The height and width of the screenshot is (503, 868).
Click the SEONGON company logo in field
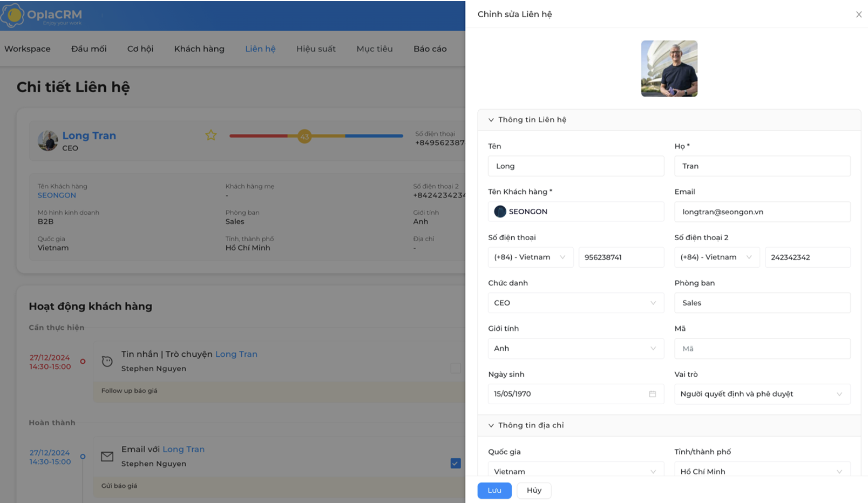[x=500, y=212]
